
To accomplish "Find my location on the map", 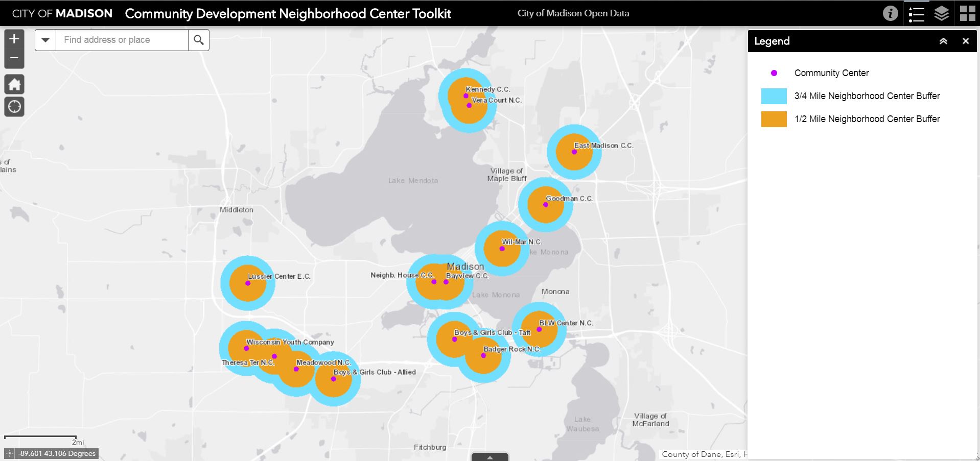I will (x=14, y=107).
